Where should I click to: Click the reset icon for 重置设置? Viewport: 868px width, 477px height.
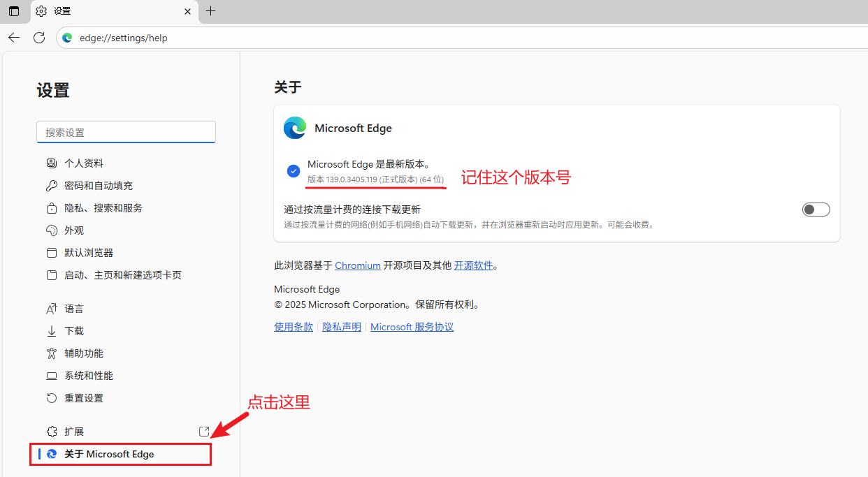(x=51, y=398)
